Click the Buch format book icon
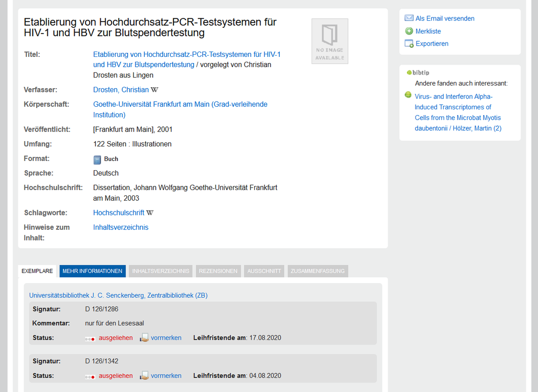The height and width of the screenshot is (392, 538). click(x=97, y=159)
